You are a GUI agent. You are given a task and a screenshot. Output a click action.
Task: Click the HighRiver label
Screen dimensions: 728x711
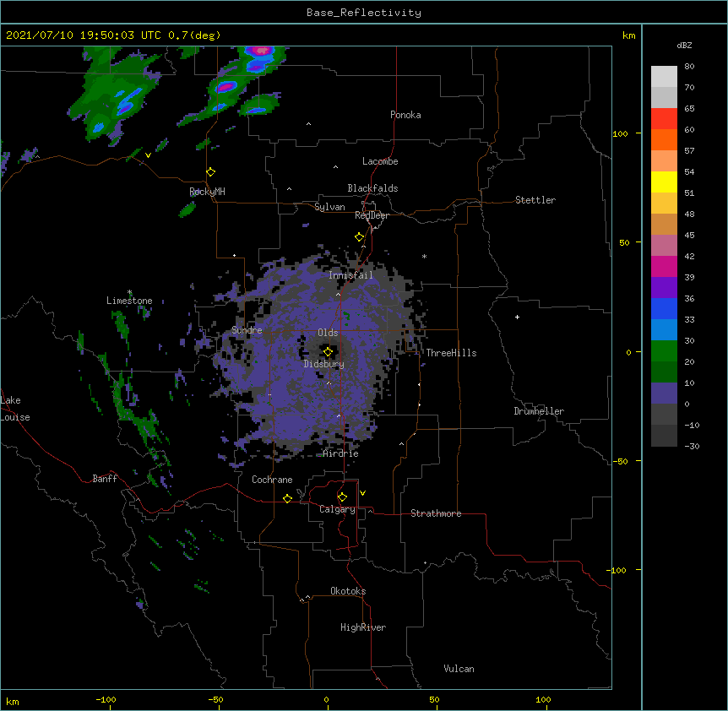point(363,627)
